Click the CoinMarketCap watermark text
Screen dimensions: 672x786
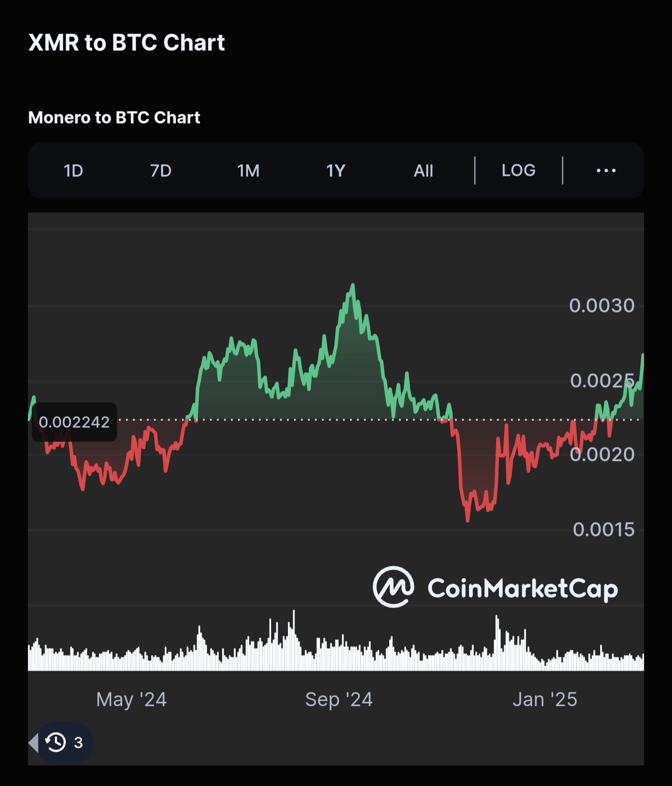tap(523, 589)
